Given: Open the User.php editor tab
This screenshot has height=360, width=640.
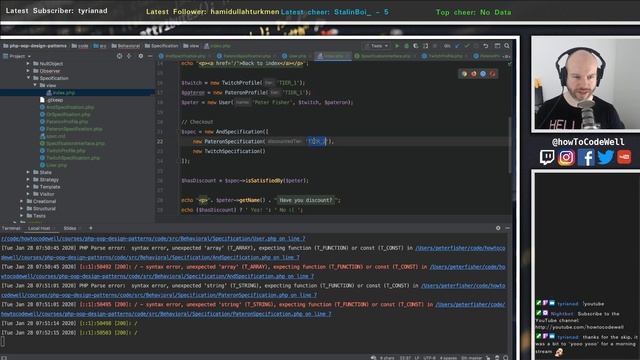Looking at the screenshot, I should pyautogui.click(x=297, y=56).
